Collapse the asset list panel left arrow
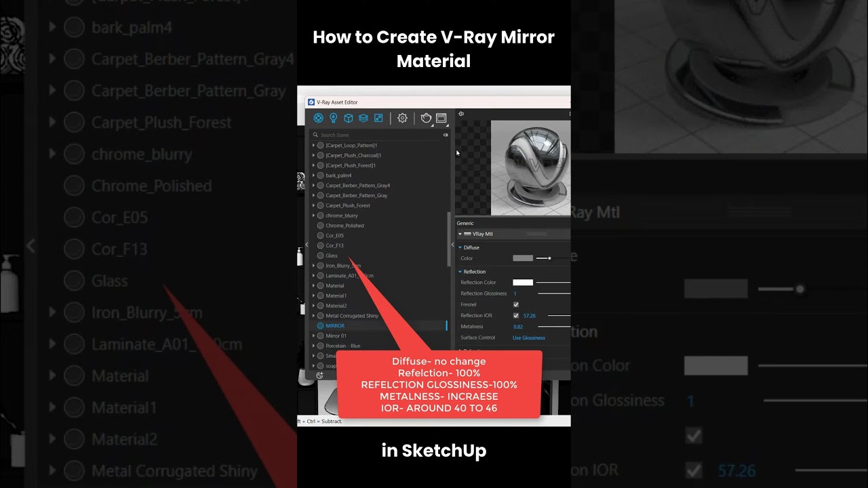Image resolution: width=868 pixels, height=488 pixels. point(307,245)
